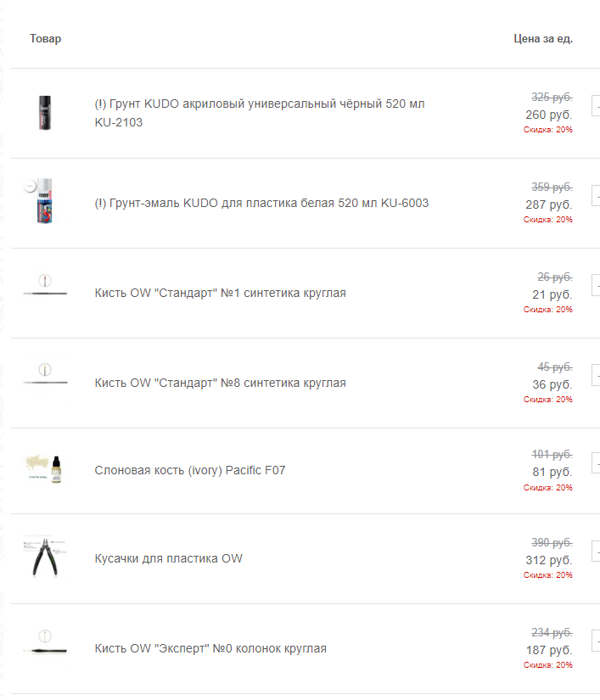Open Кисть OW "Стандарт" №8 синтетика круглая
Image resolution: width=600 pixels, height=700 pixels.
coord(220,383)
